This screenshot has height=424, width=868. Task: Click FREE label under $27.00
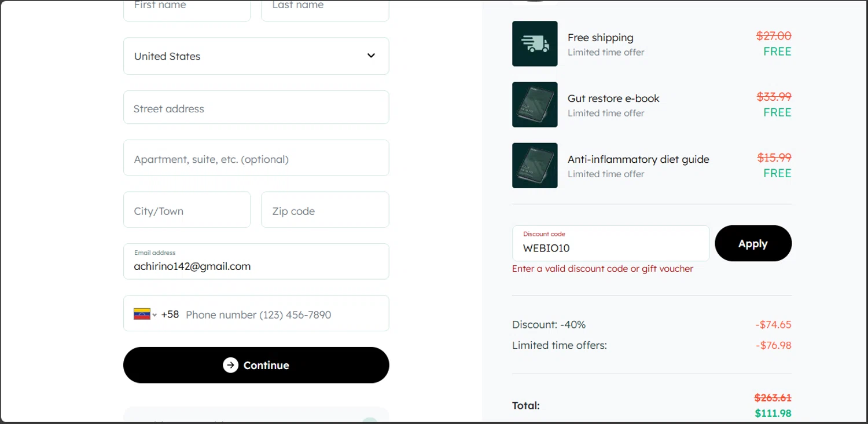[x=777, y=52]
